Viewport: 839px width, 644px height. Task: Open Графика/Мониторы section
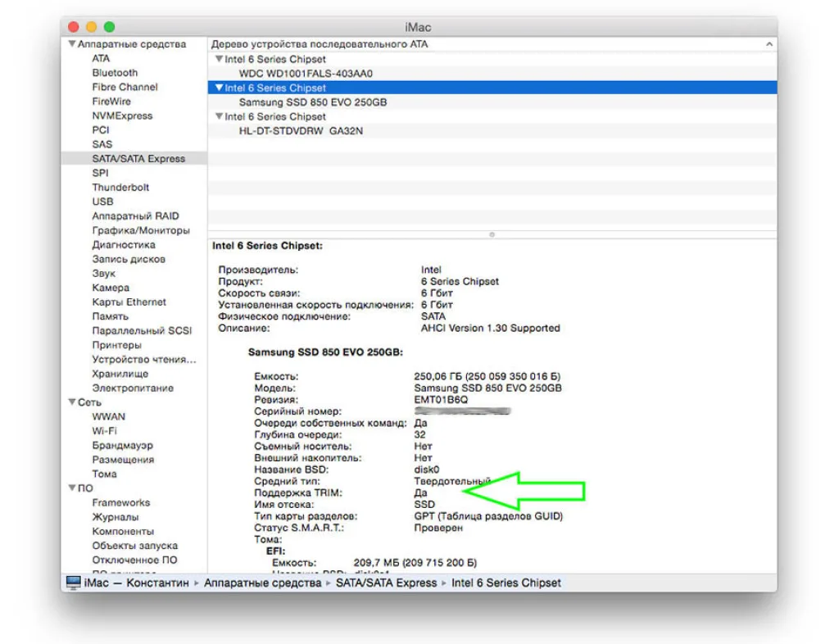pyautogui.click(x=141, y=230)
